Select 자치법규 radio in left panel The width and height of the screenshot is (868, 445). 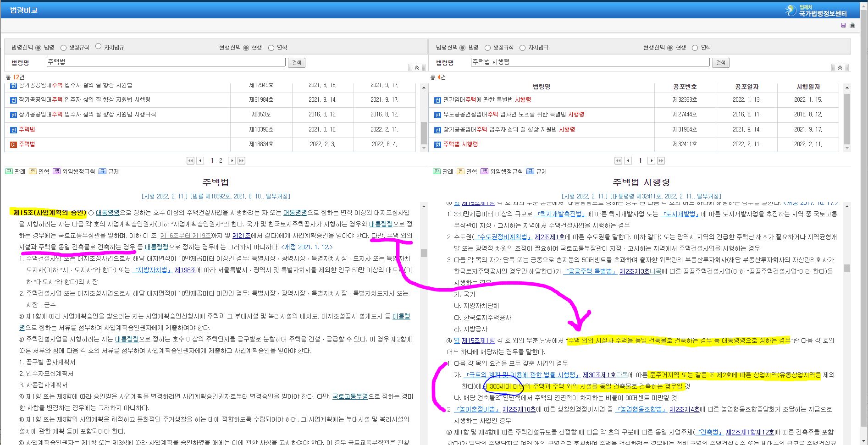[x=98, y=46]
